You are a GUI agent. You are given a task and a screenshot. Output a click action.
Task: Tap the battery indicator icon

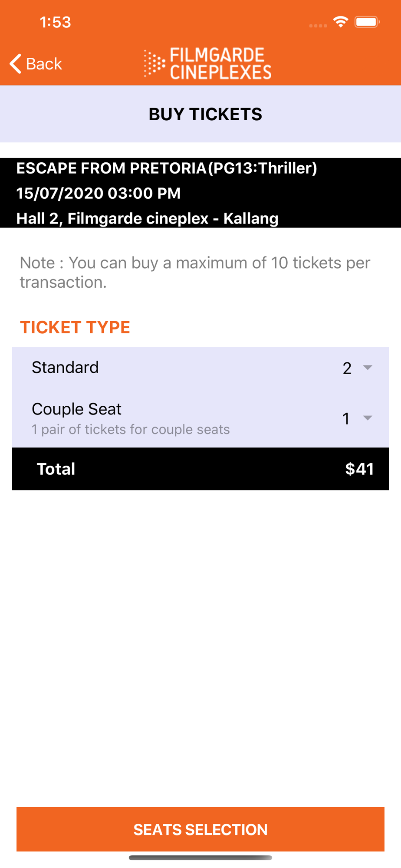(x=367, y=22)
